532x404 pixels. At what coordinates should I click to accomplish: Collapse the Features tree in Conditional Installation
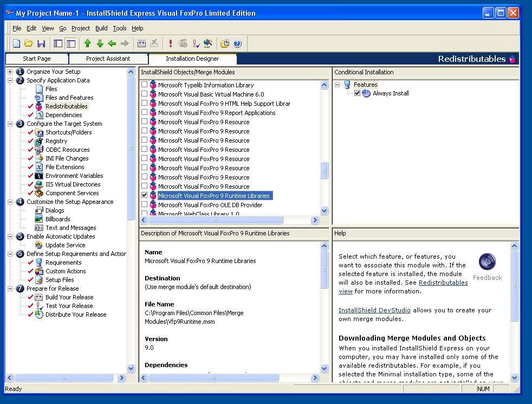pyautogui.click(x=338, y=85)
